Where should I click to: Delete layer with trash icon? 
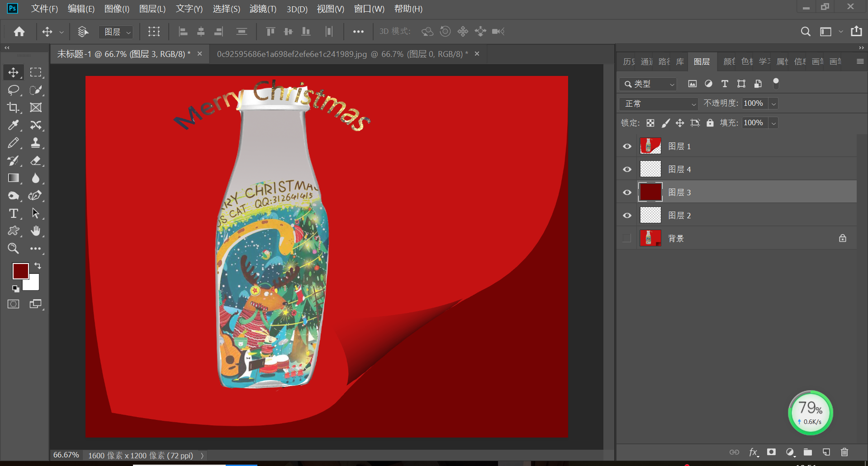pos(844,452)
